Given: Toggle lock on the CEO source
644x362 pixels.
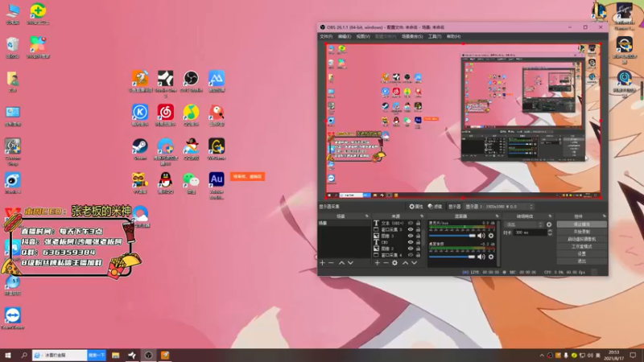Looking at the screenshot, I should [x=418, y=242].
